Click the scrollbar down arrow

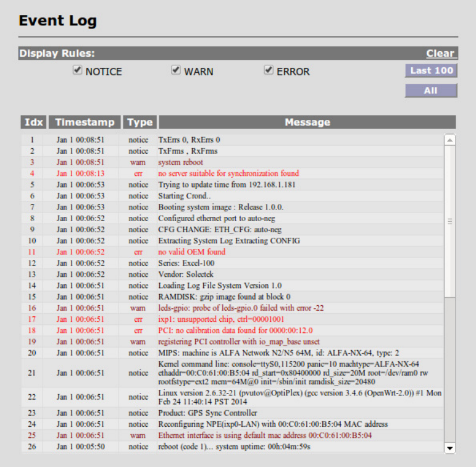click(449, 448)
